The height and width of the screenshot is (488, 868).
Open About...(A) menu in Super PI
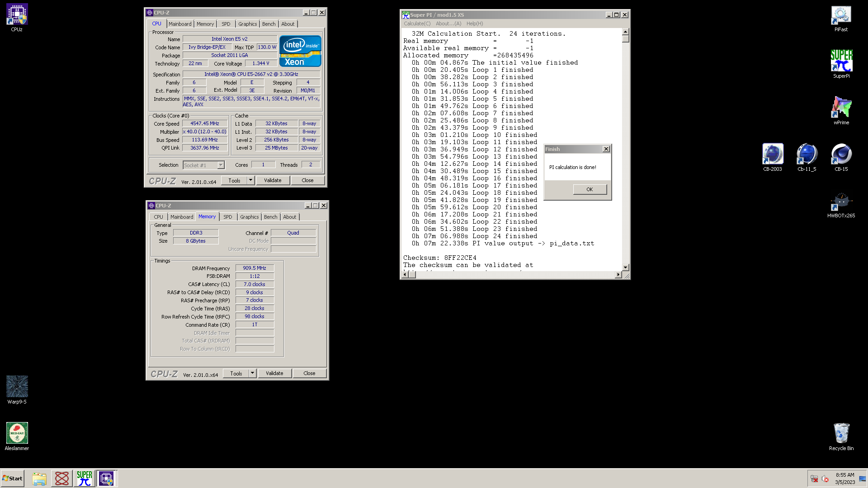click(x=448, y=23)
